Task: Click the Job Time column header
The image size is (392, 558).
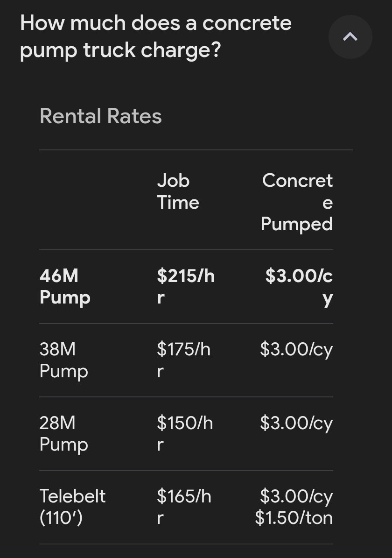Action: coord(178,191)
